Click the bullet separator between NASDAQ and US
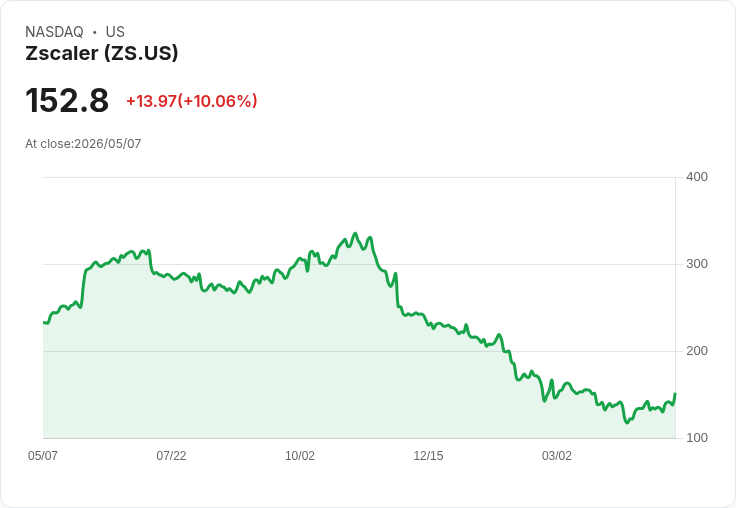Image resolution: width=736 pixels, height=508 pixels. tap(94, 32)
